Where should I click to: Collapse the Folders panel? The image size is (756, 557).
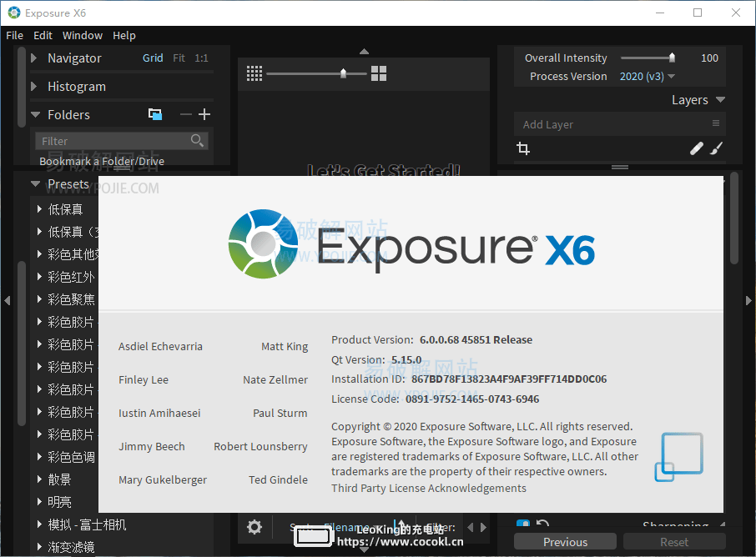pyautogui.click(x=35, y=115)
